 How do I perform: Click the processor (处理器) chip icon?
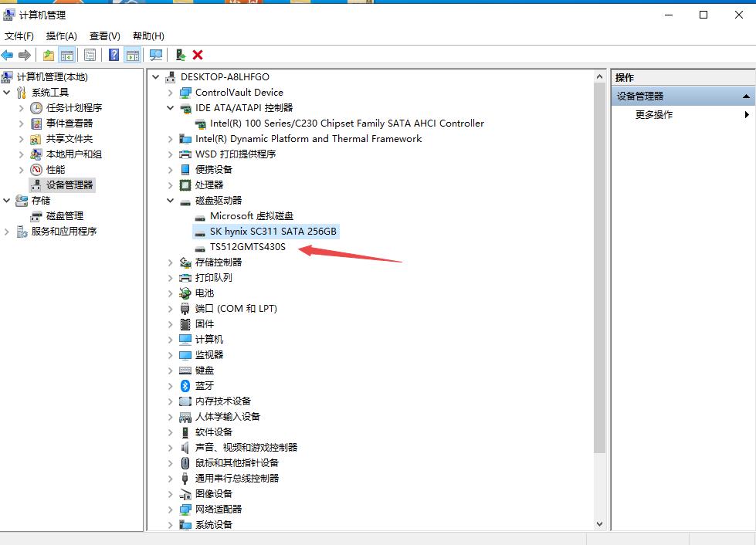tap(185, 185)
